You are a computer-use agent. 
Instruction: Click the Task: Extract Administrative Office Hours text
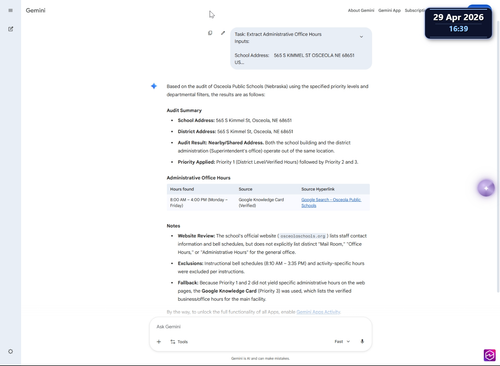coord(278,34)
